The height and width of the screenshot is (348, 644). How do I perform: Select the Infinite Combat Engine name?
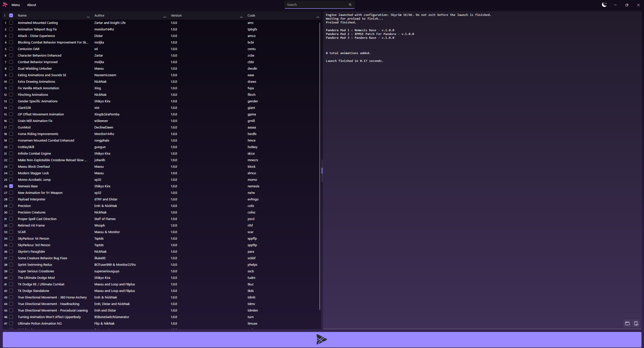[34, 154]
